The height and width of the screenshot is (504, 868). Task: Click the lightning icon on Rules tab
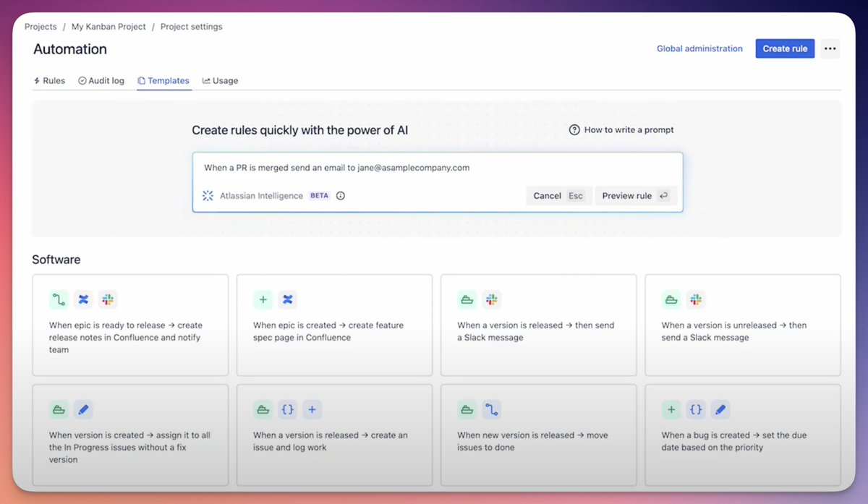(37, 81)
